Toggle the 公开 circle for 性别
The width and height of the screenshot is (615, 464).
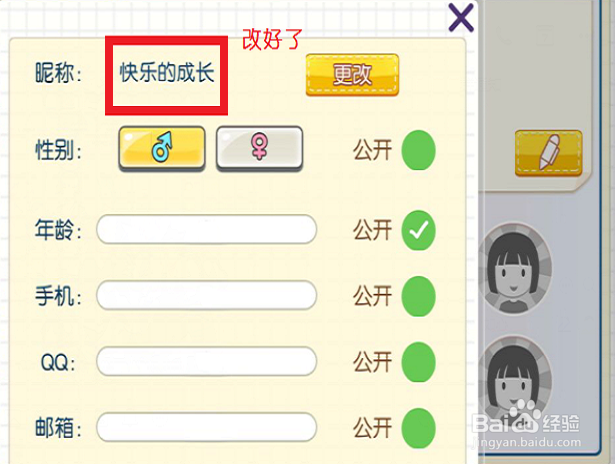418,150
